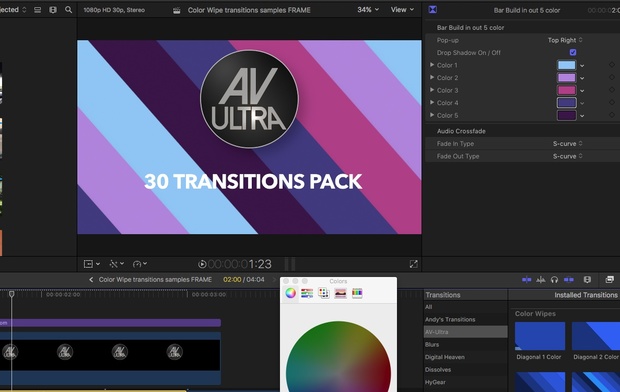Open the View options menu
This screenshot has height=392, width=620.
click(x=403, y=9)
